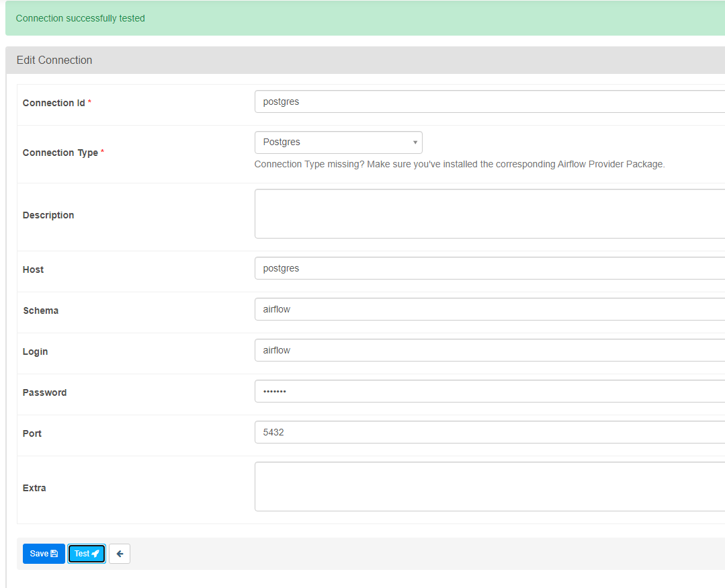The width and height of the screenshot is (725, 588).
Task: Go back using the left arrow button
Action: pos(120,554)
